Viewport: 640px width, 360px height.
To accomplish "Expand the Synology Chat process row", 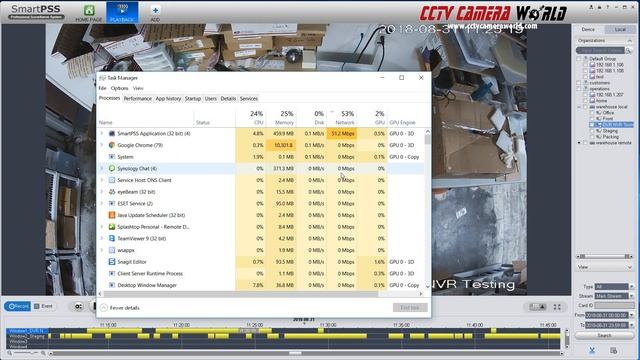I will tap(102, 168).
